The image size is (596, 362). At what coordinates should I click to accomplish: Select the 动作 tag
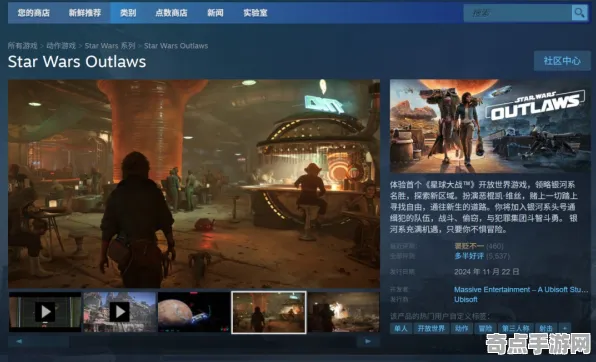(461, 328)
